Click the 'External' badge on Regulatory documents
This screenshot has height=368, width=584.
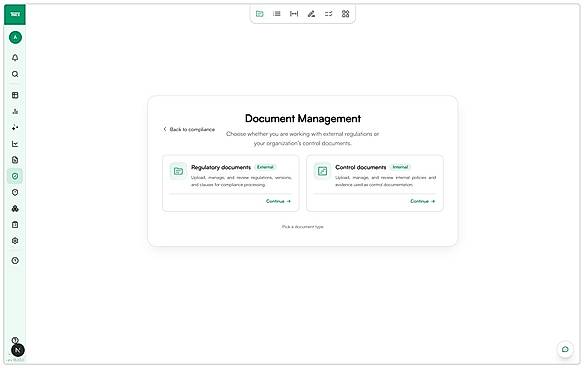pos(265,167)
